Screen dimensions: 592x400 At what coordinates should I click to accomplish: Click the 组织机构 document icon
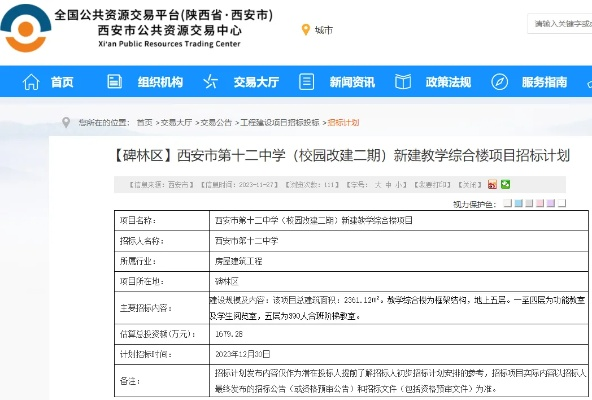click(114, 81)
